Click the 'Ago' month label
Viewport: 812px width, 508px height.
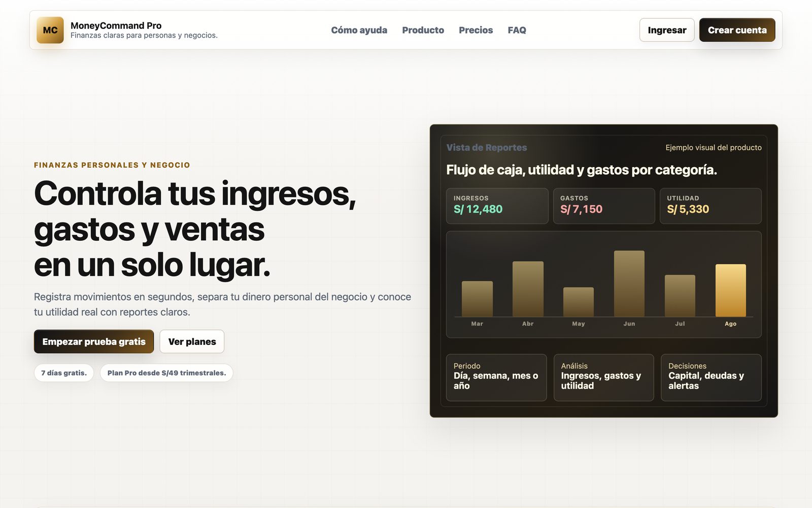[x=731, y=324]
